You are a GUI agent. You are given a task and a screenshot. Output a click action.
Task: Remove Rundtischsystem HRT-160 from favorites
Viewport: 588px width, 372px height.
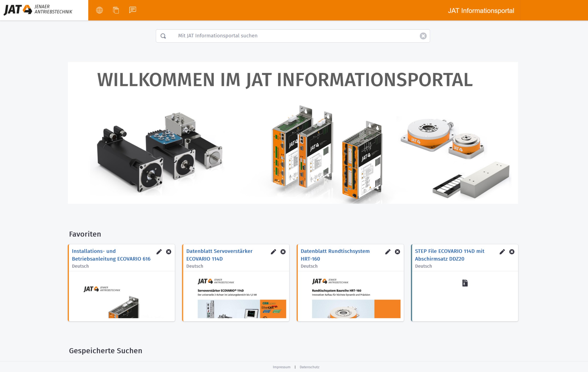point(398,252)
